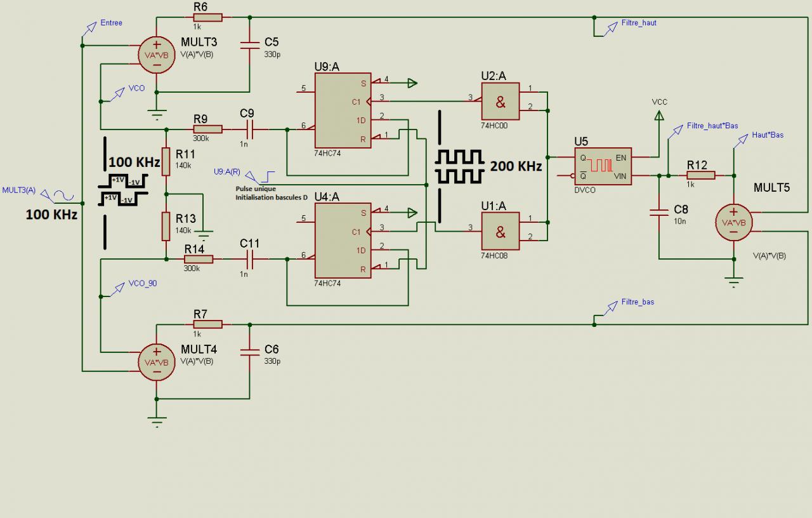The width and height of the screenshot is (812, 518).
Task: Click the Filtre_haut voltage probe label
Action: [x=639, y=23]
